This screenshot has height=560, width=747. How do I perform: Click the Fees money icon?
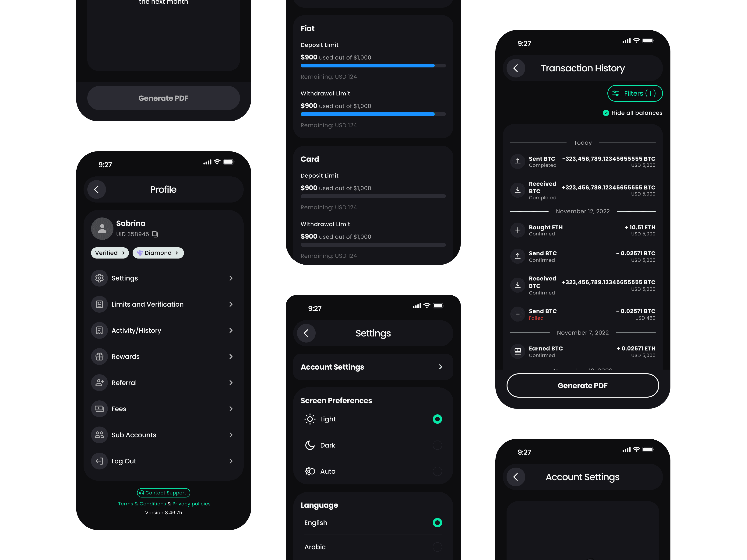coord(99,409)
